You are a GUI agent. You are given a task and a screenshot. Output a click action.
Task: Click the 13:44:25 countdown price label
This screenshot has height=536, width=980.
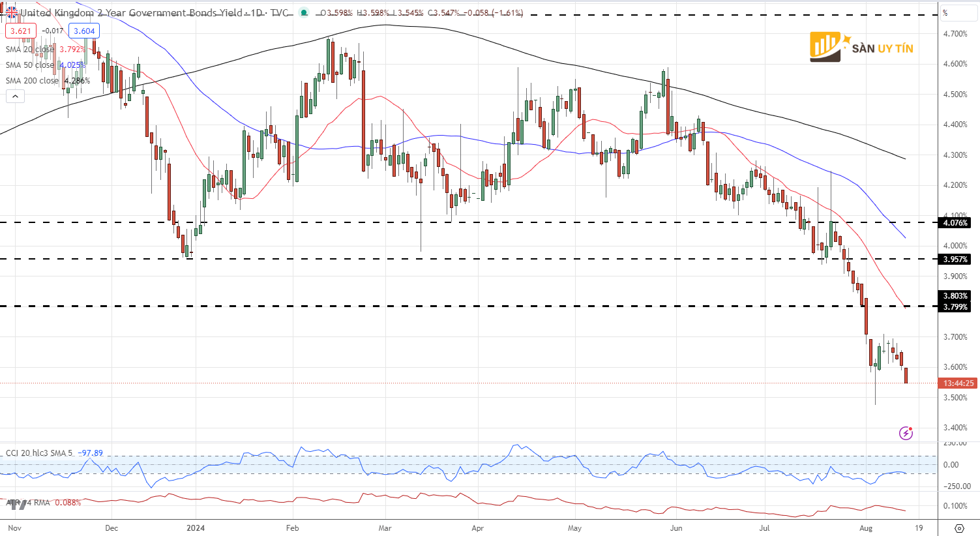[x=958, y=383]
